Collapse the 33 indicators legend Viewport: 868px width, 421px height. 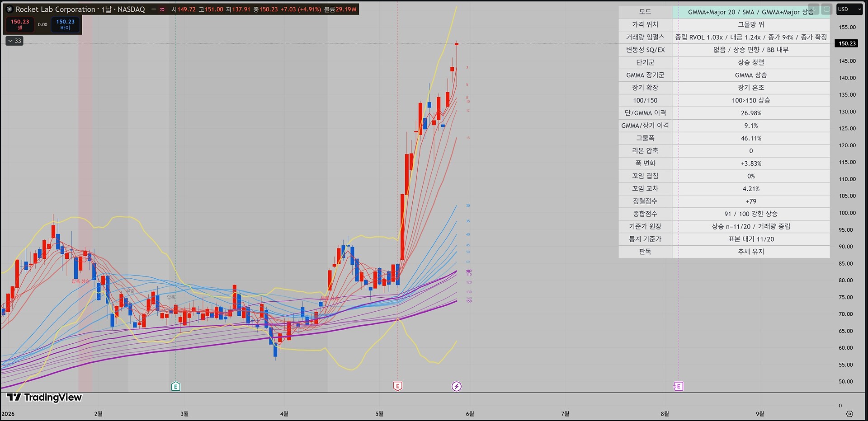[14, 41]
